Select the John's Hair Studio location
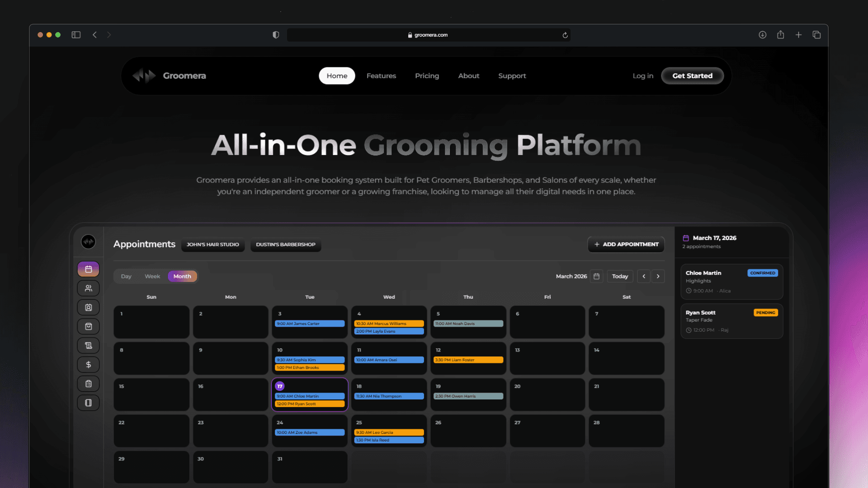868x488 pixels. coord(213,244)
